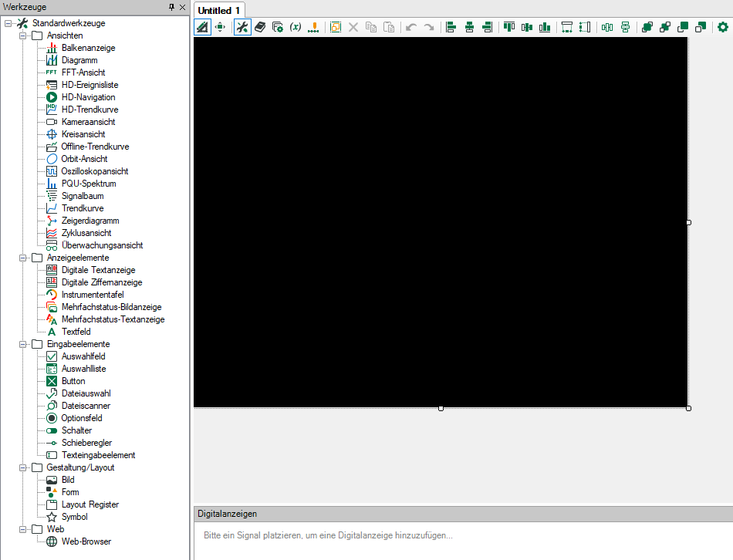Collapse the Standardwerkzeuge root node

point(8,23)
